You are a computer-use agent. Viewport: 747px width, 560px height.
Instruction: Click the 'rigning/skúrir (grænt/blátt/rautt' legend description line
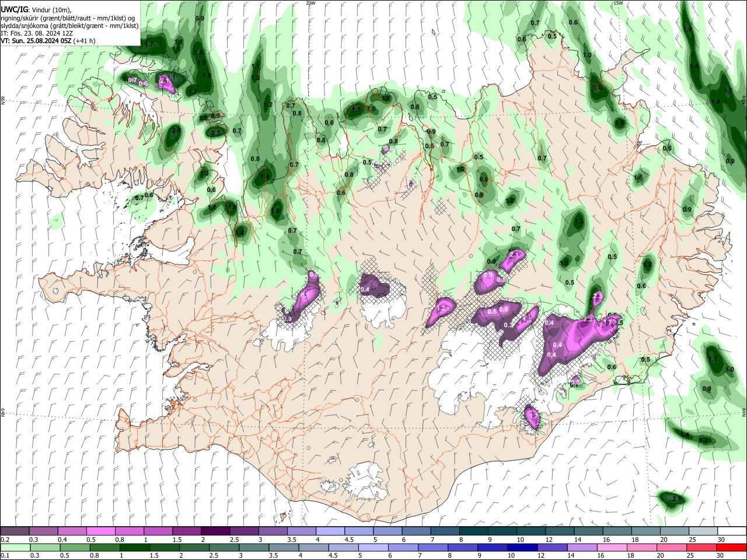pyautogui.click(x=67, y=18)
